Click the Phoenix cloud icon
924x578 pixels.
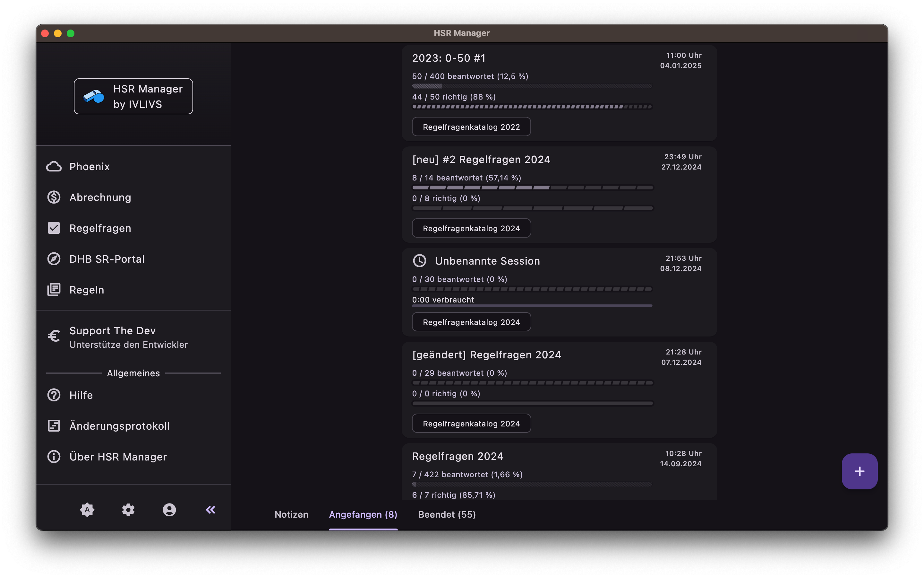click(x=54, y=167)
